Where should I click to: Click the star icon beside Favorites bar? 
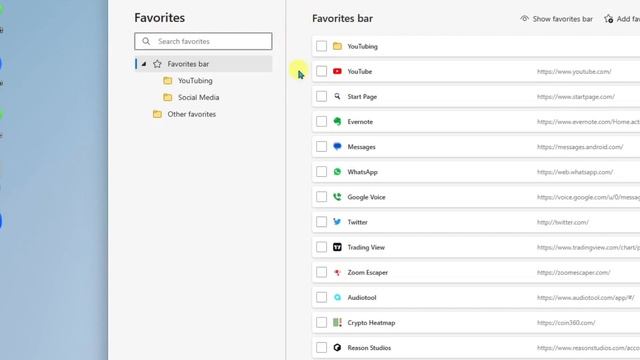pyautogui.click(x=157, y=64)
